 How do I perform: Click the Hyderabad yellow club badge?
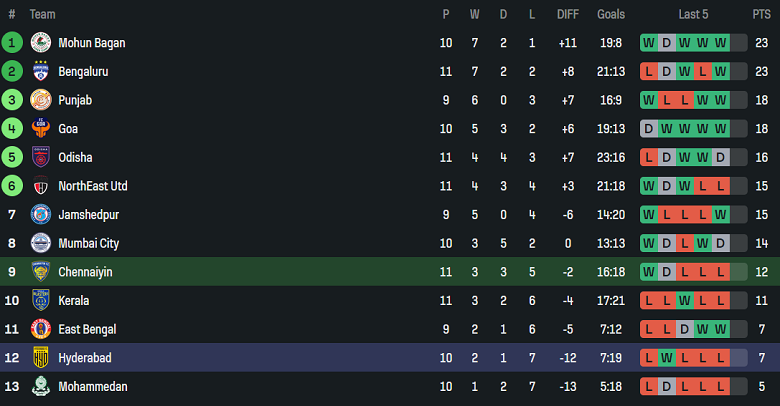[x=41, y=357]
